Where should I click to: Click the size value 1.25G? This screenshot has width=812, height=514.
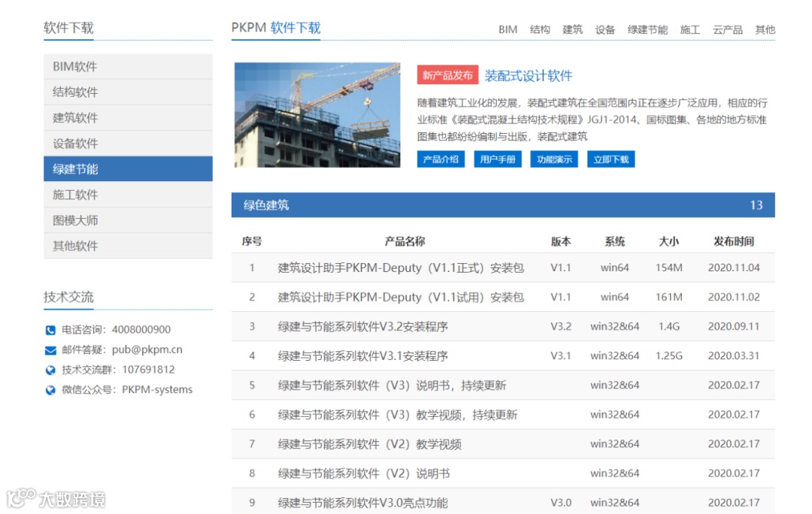coord(668,356)
